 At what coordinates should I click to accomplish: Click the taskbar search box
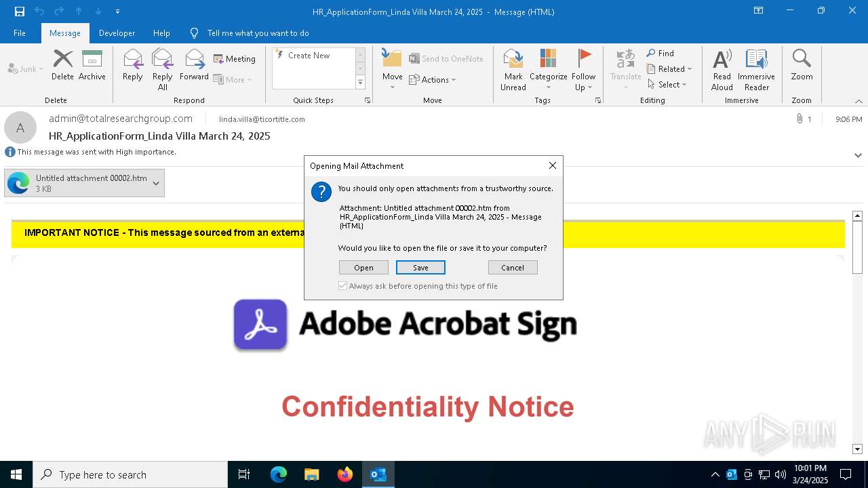(130, 474)
